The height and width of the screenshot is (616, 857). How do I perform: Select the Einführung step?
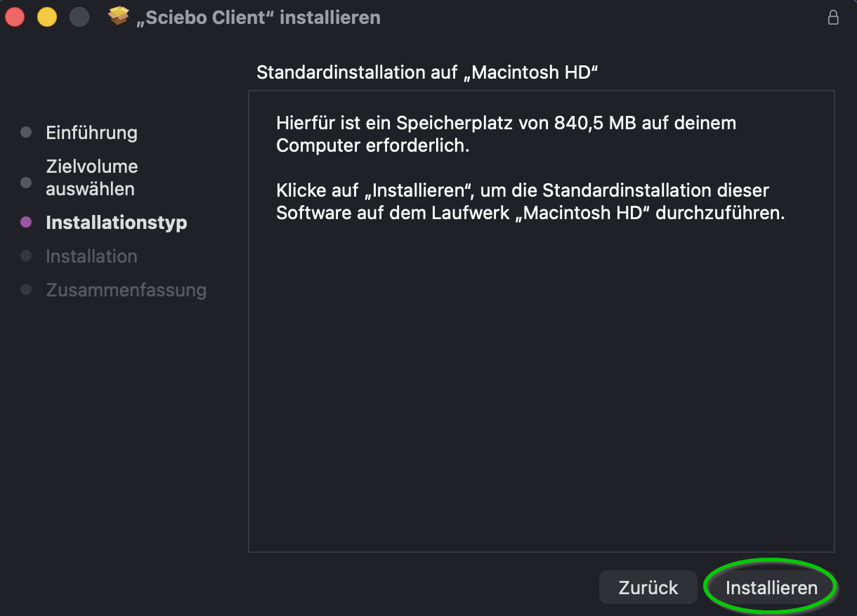pos(91,132)
